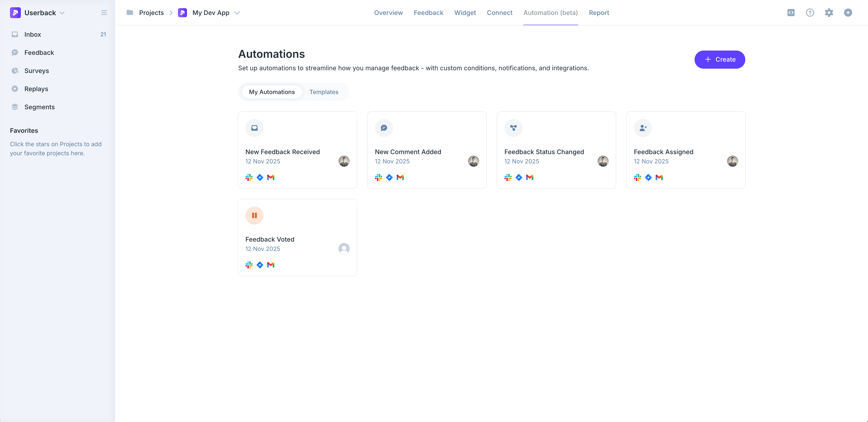Screen dimensions: 868x422
Task: Click Slack icon on New Feedback Received card
Action: tap(249, 177)
